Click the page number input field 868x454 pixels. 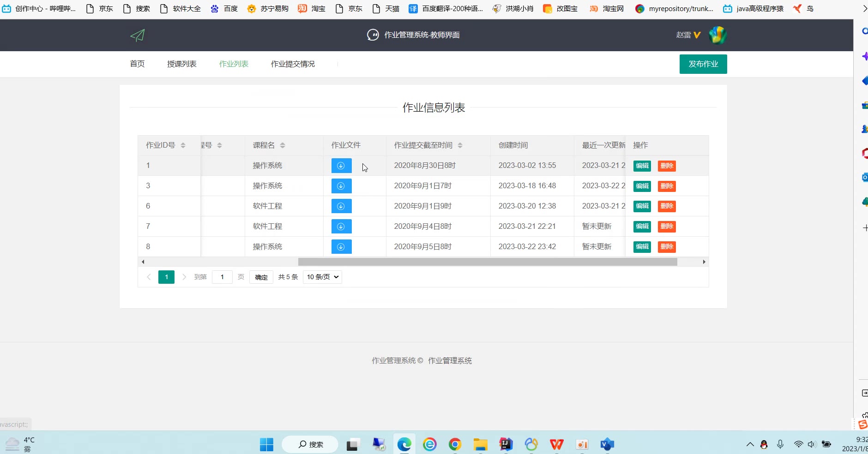222,277
